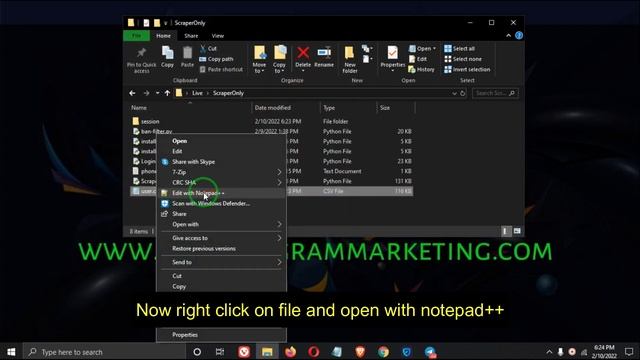Click the Rename icon
The height and width of the screenshot is (360, 640).
tap(324, 53)
